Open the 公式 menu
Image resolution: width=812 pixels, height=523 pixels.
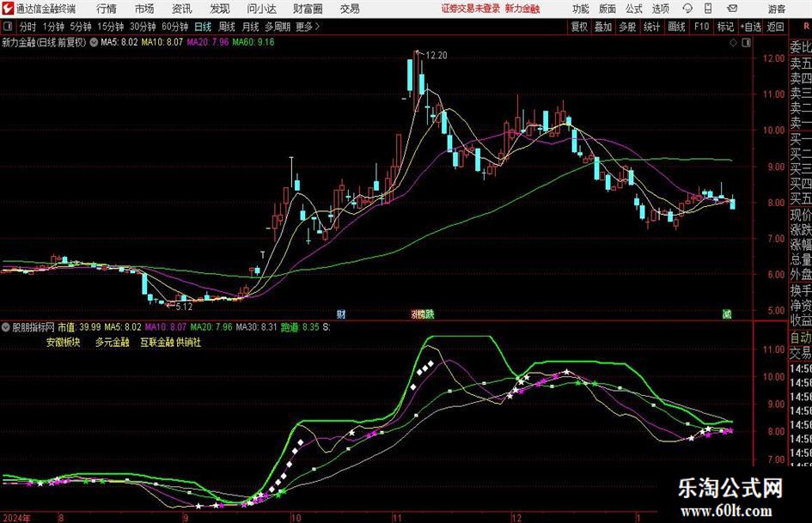(634, 9)
